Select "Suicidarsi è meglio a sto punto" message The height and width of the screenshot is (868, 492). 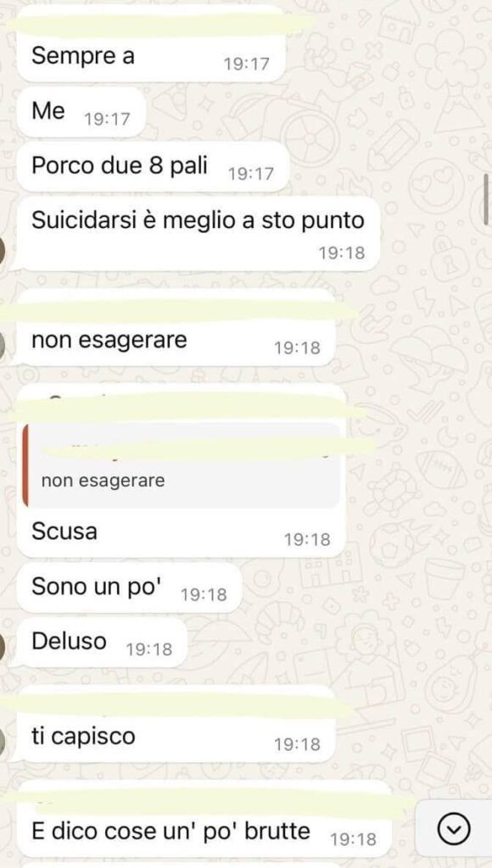tap(198, 234)
